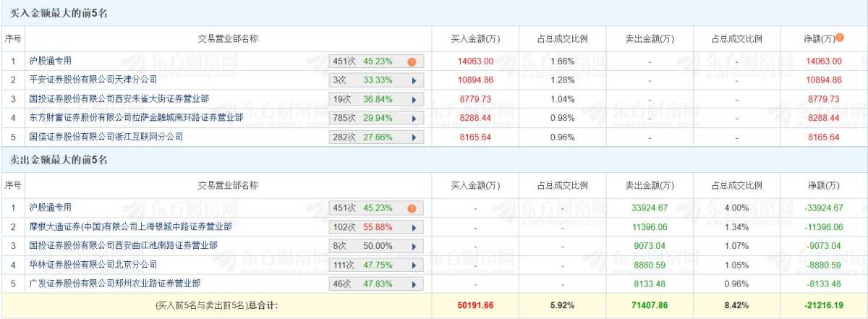This screenshot has width=868, height=319.
Task: Select sell amount 11396.06 cell
Action: click(x=649, y=227)
